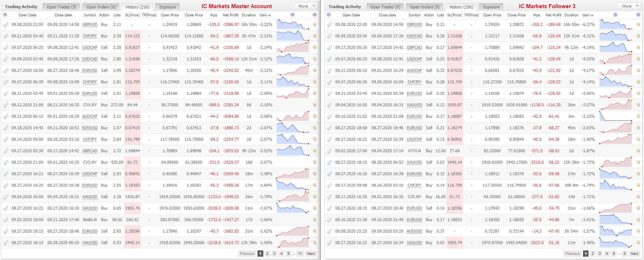The width and height of the screenshot is (644, 260).
Task: Go to page 2 in Master Account pagination
Action: [267, 254]
